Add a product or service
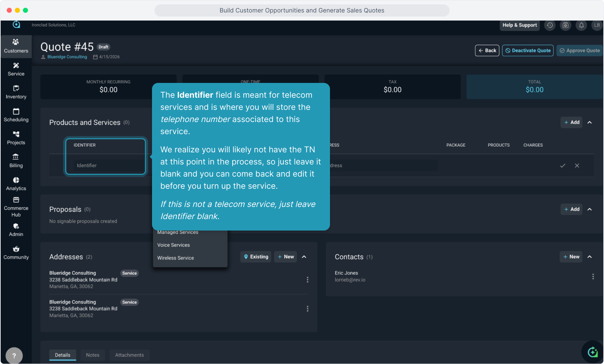The height and width of the screenshot is (364, 604). pos(572,122)
